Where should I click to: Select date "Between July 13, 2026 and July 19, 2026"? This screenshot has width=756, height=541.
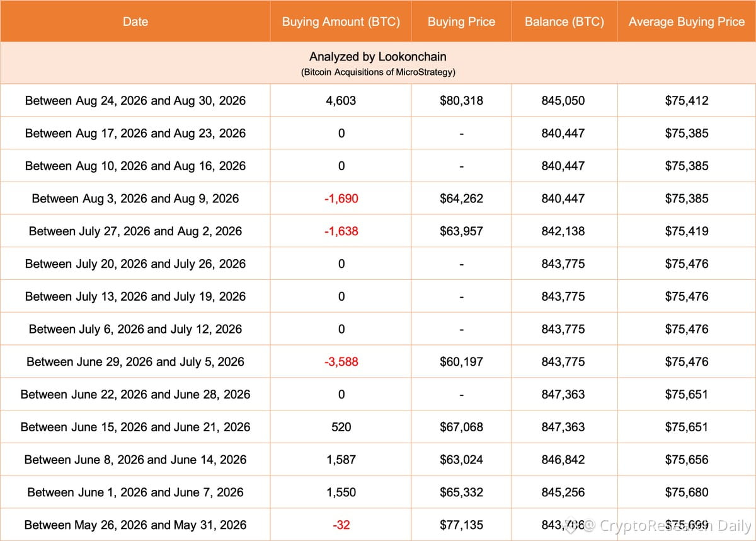click(x=135, y=296)
